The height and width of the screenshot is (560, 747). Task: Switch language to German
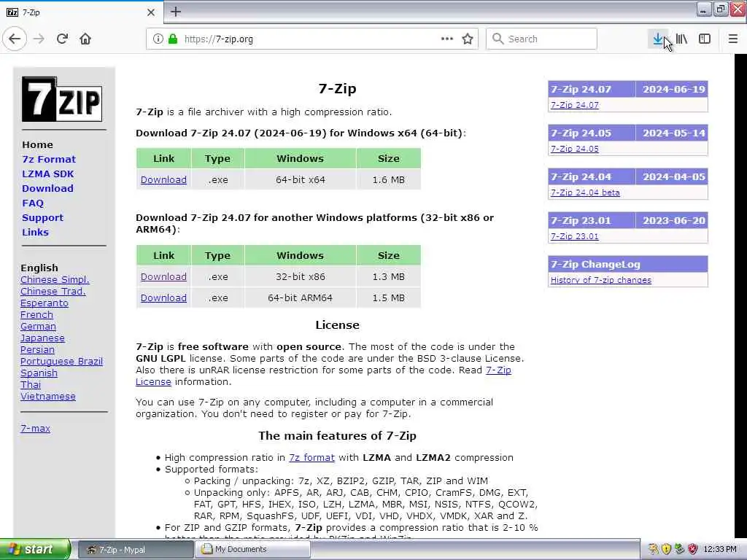[x=38, y=326]
